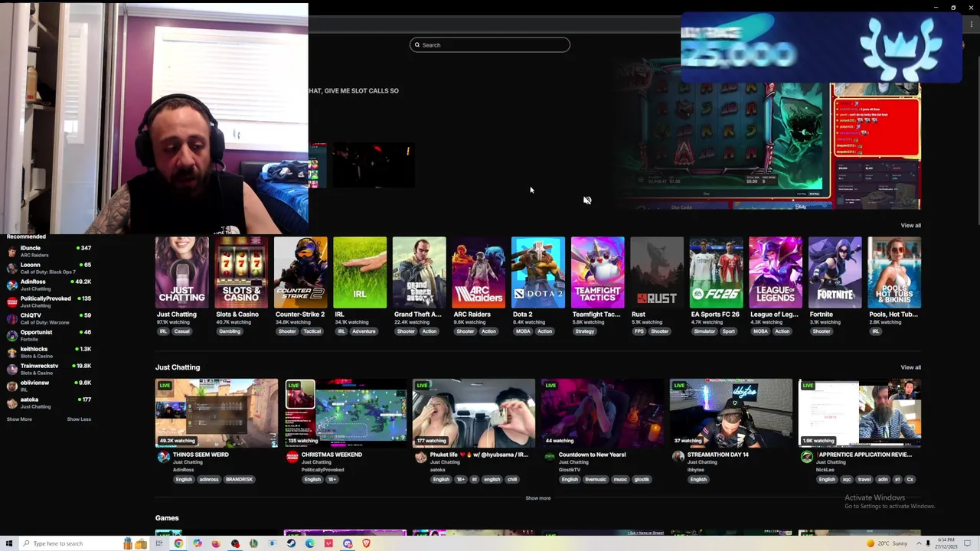Open the IRL category card
Screen dimensions: 980x551
click(x=360, y=272)
